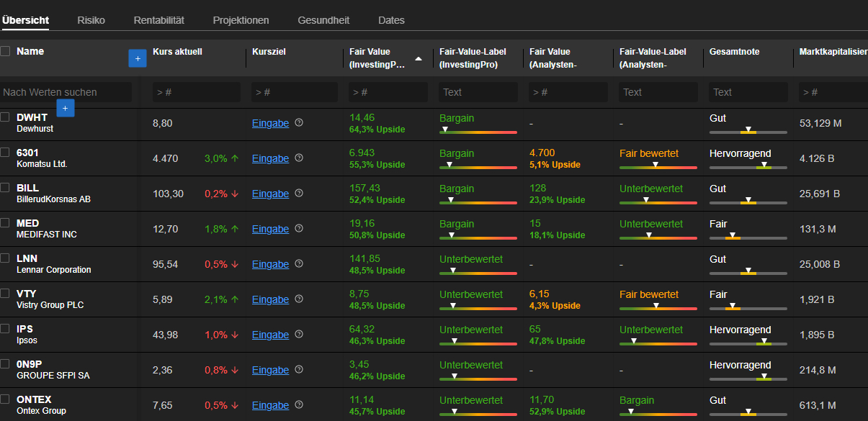Check the MED Medifast row checkbox
The image size is (868, 421).
point(5,222)
